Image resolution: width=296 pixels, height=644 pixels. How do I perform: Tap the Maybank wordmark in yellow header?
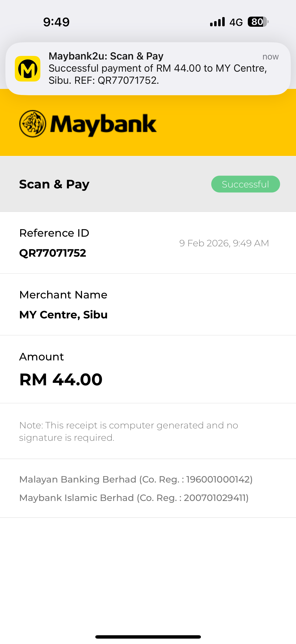pyautogui.click(x=103, y=124)
